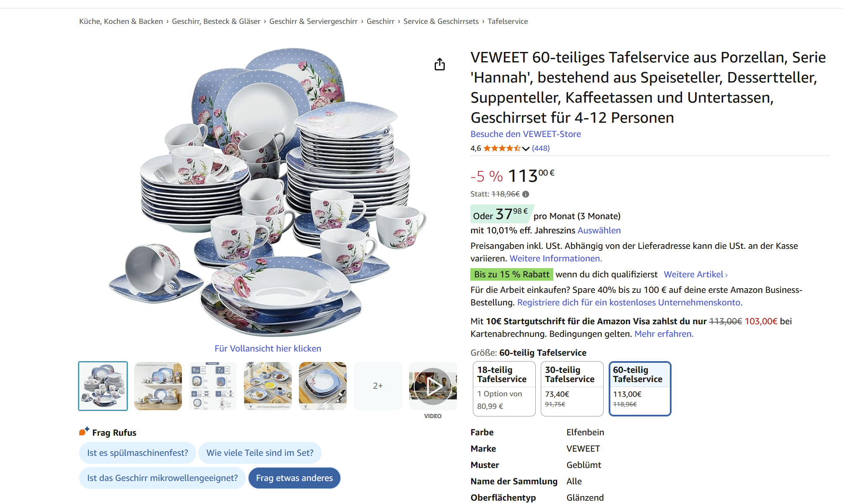Click Auswählen for monthly payment
The height and width of the screenshot is (504, 843).
point(599,230)
